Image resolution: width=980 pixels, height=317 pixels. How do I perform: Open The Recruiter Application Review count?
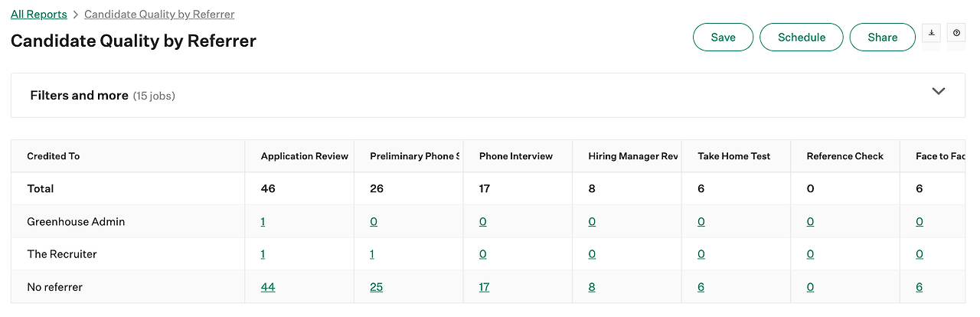tap(263, 254)
